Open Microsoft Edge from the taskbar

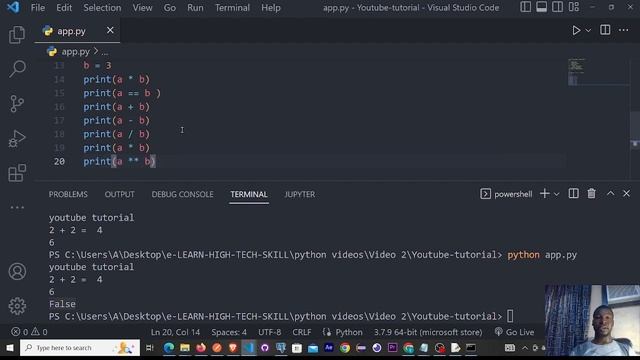click(169, 348)
